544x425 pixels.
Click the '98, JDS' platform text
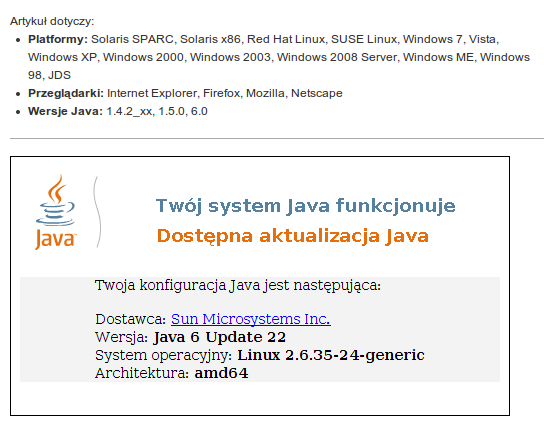(x=49, y=75)
